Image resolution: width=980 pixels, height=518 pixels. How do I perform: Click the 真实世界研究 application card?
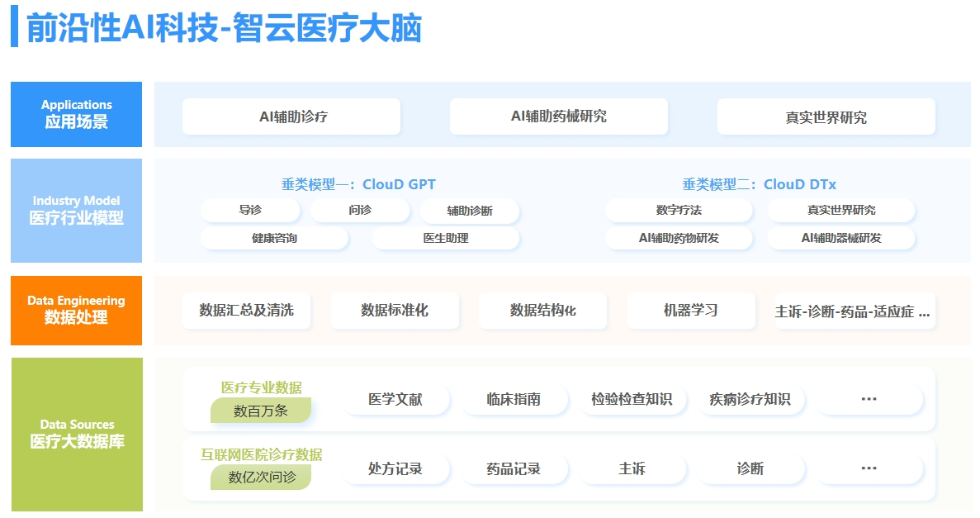coord(826,116)
